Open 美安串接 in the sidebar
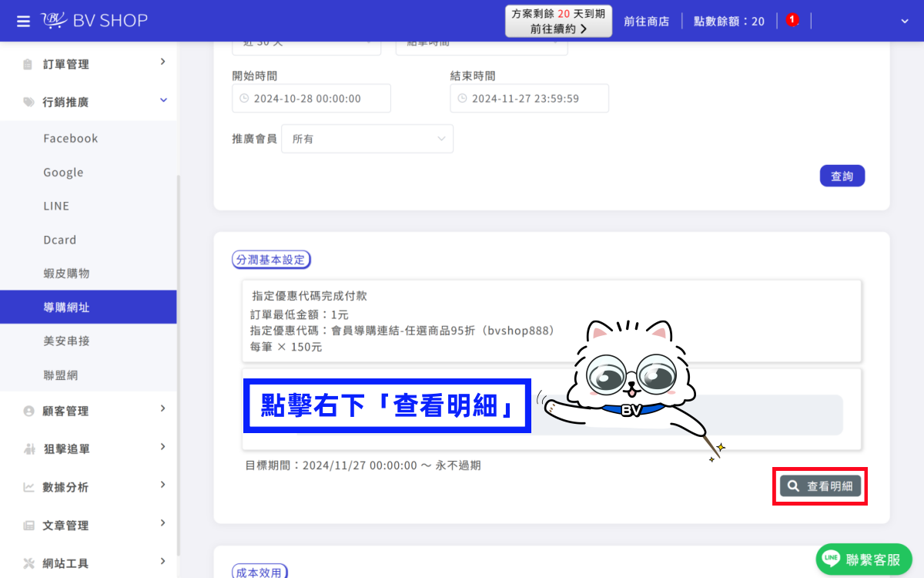Image resolution: width=924 pixels, height=578 pixels. 66,341
